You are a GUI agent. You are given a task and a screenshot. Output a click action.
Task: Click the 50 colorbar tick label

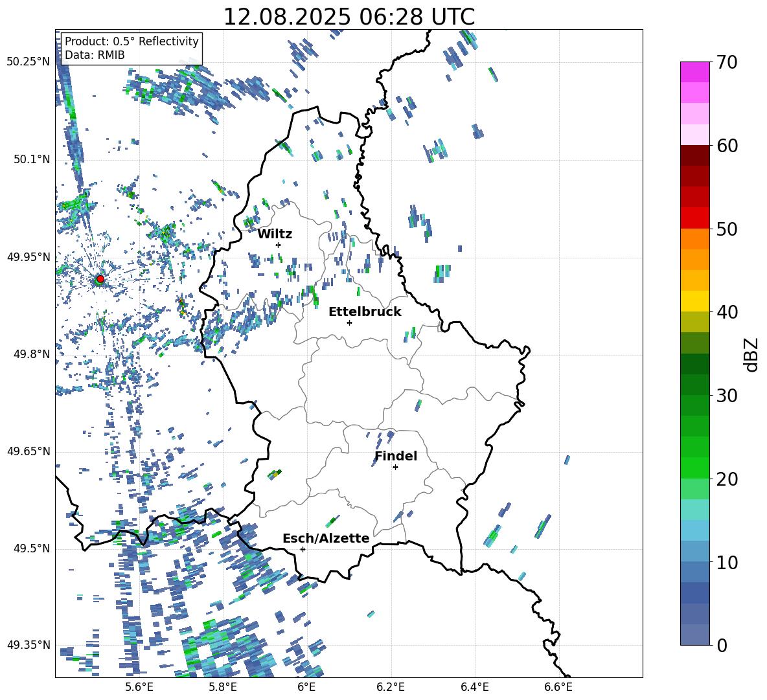tap(726, 229)
